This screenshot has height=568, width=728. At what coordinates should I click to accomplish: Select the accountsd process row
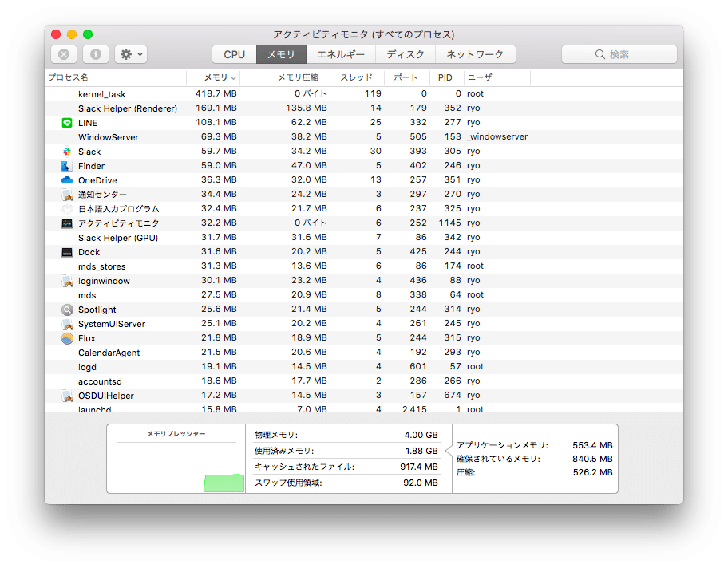(364, 381)
